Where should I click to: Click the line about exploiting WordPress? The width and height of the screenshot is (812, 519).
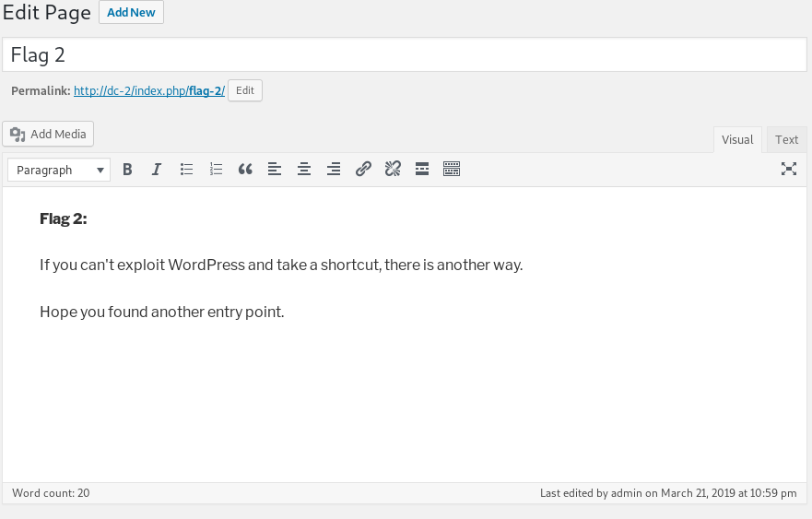[x=281, y=265]
